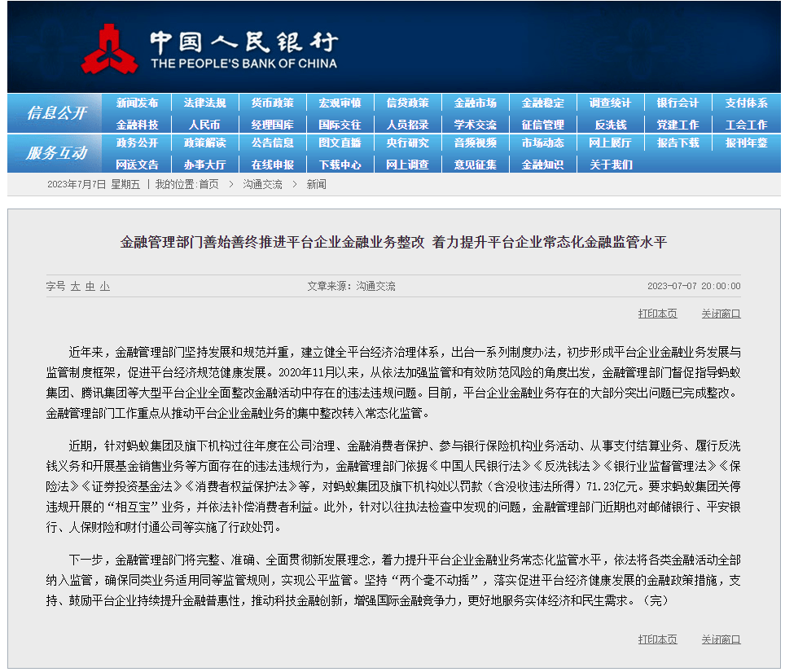
Task: Open 网上调查 menu link
Action: pos(407,165)
